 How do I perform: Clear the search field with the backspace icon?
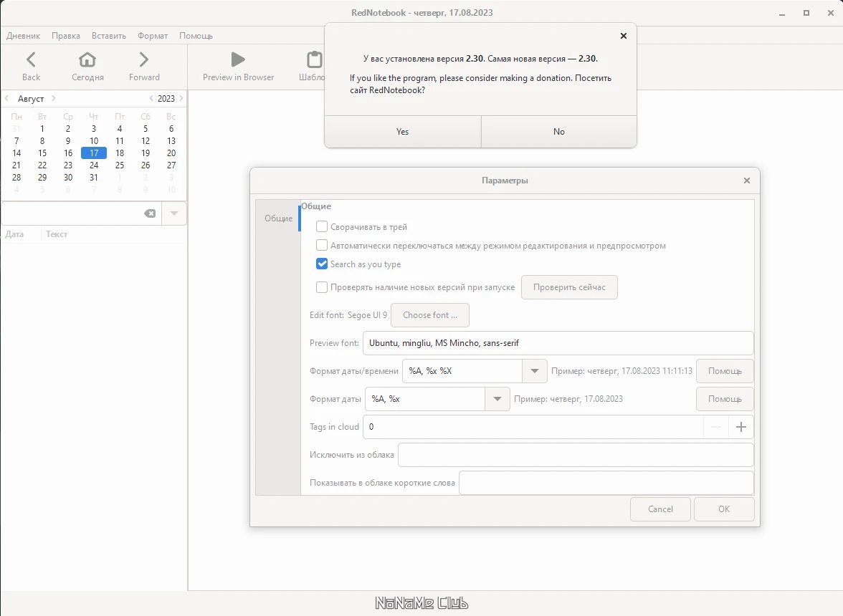[x=150, y=213]
